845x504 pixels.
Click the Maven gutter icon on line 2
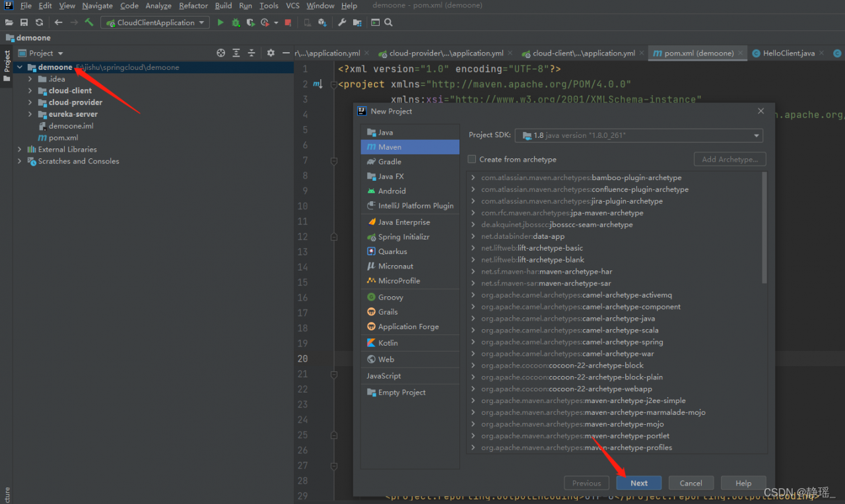pyautogui.click(x=318, y=84)
